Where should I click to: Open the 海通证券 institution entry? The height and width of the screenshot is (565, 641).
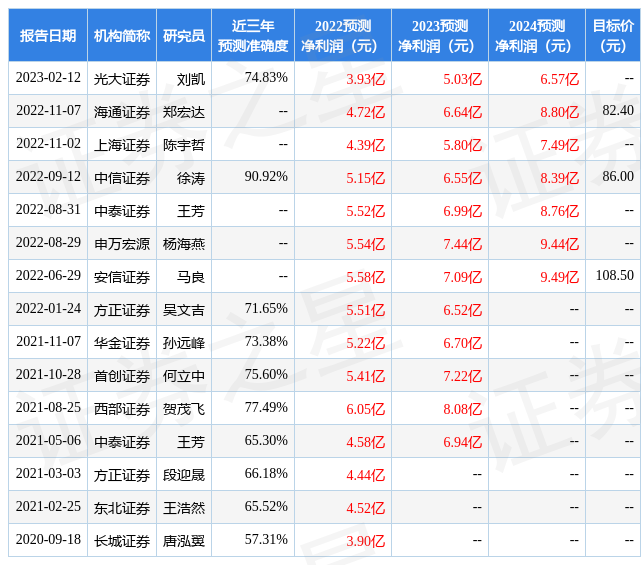(x=122, y=112)
